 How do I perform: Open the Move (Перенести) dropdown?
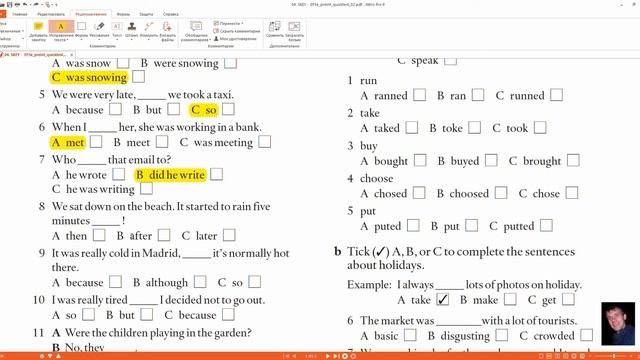[229, 23]
